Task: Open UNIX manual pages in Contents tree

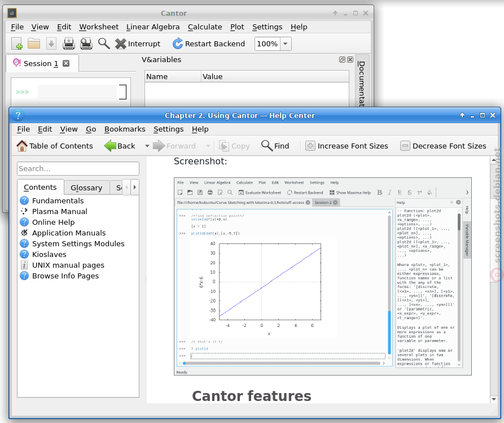Action: point(68,265)
